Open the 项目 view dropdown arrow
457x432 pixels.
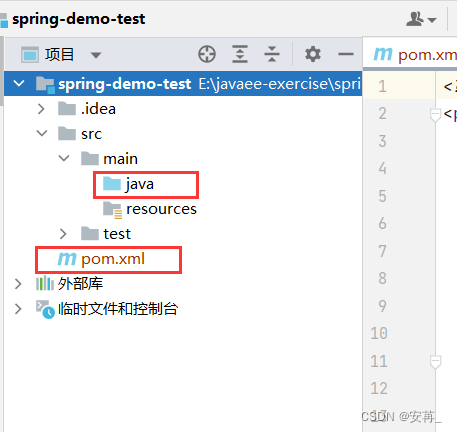coord(96,55)
